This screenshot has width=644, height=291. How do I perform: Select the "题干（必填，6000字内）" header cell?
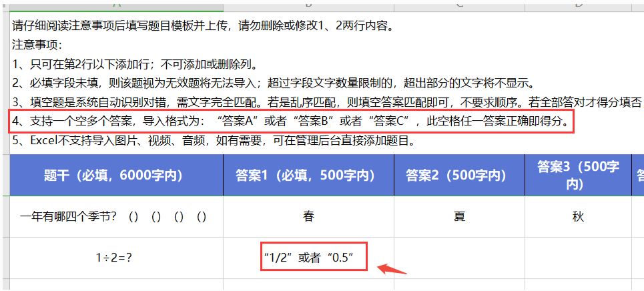click(117, 176)
